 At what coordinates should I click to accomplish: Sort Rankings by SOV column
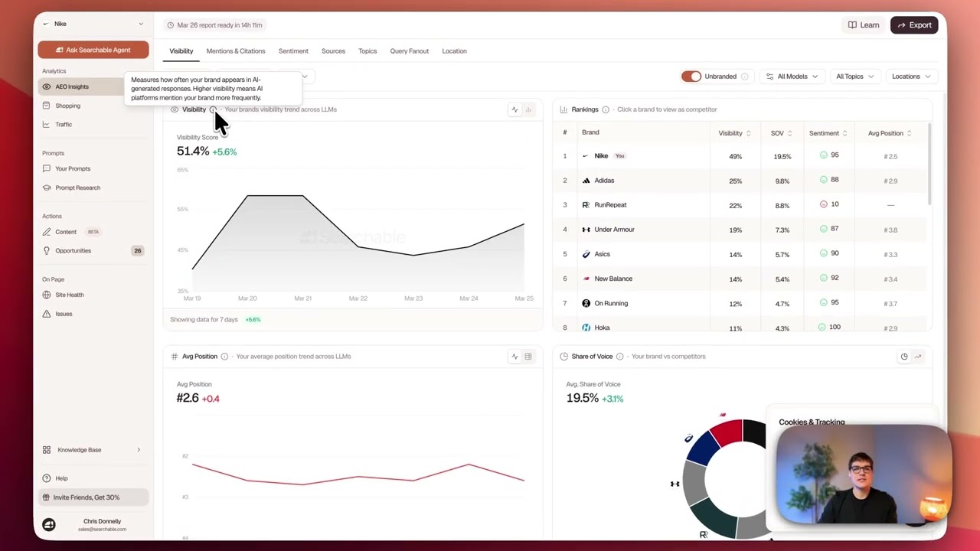click(781, 133)
